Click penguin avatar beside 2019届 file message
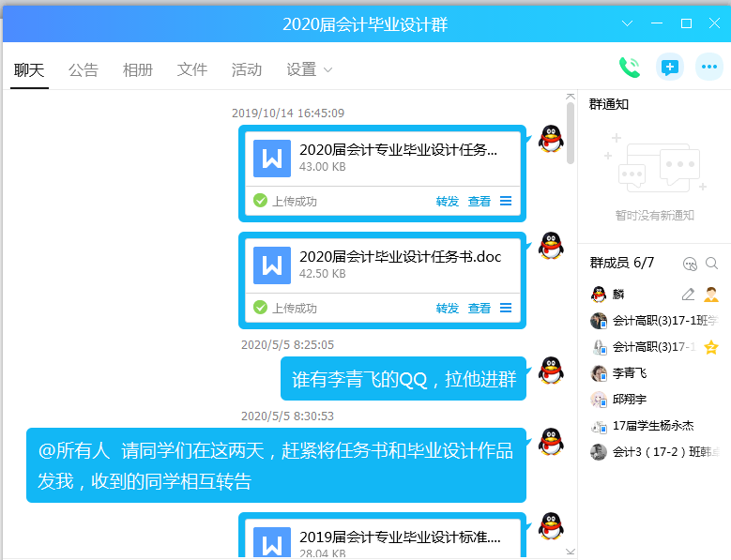The width and height of the screenshot is (731, 560). click(x=551, y=526)
